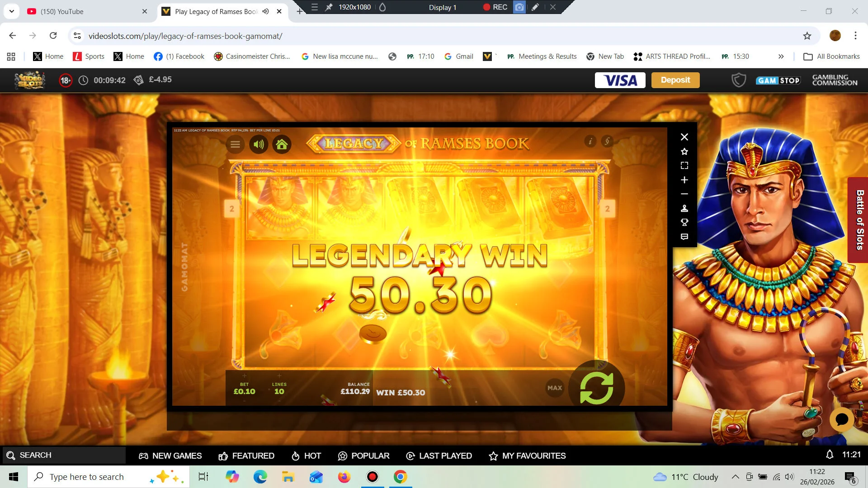Open Gambling Commission link
This screenshot has width=868, height=488.
(x=835, y=80)
